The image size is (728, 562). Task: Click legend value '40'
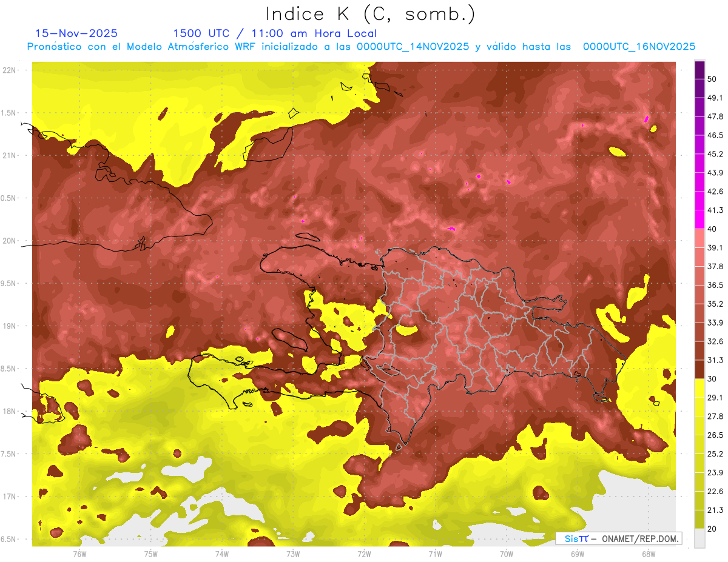coord(712,229)
